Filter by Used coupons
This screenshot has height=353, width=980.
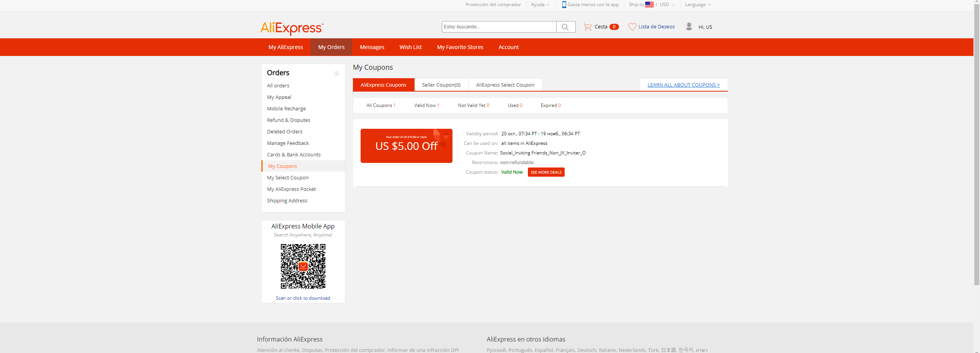point(515,105)
